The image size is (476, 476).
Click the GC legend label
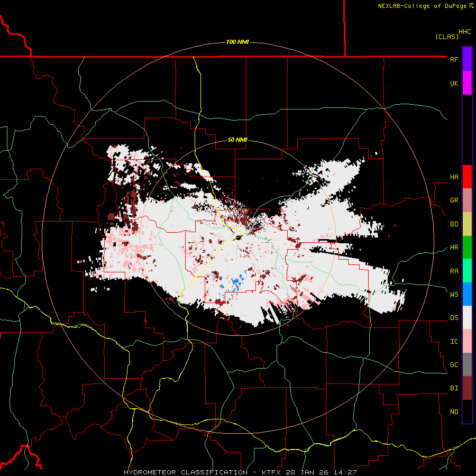pyautogui.click(x=454, y=364)
